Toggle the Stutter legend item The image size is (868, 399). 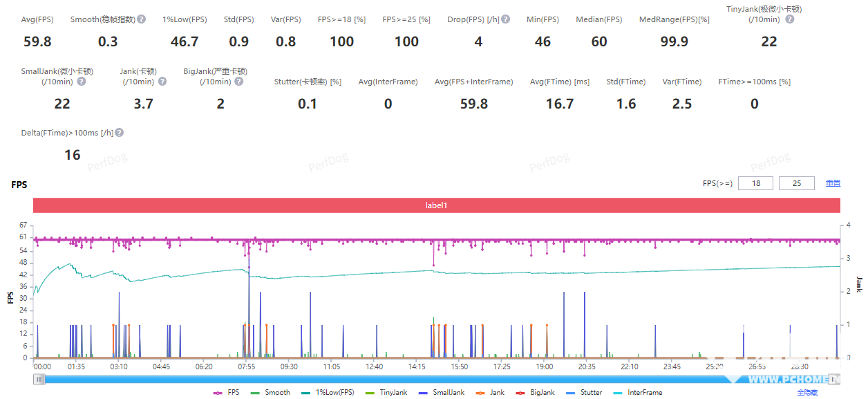pos(585,393)
